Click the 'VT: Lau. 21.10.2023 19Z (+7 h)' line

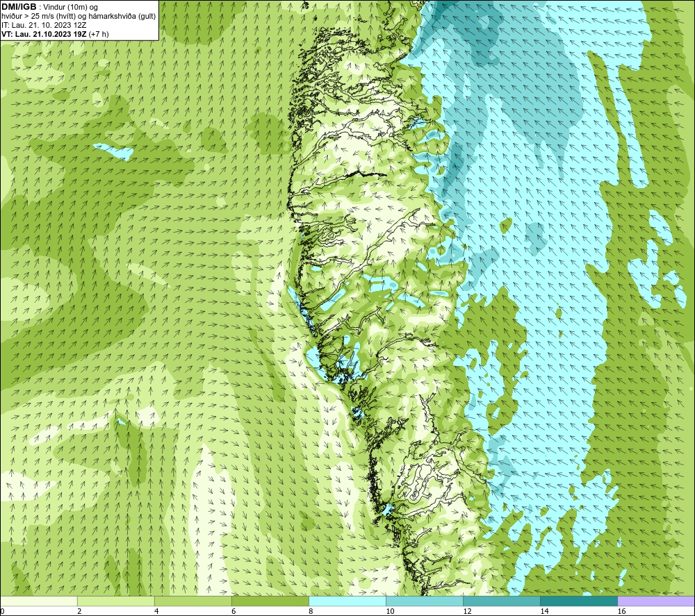(x=55, y=34)
